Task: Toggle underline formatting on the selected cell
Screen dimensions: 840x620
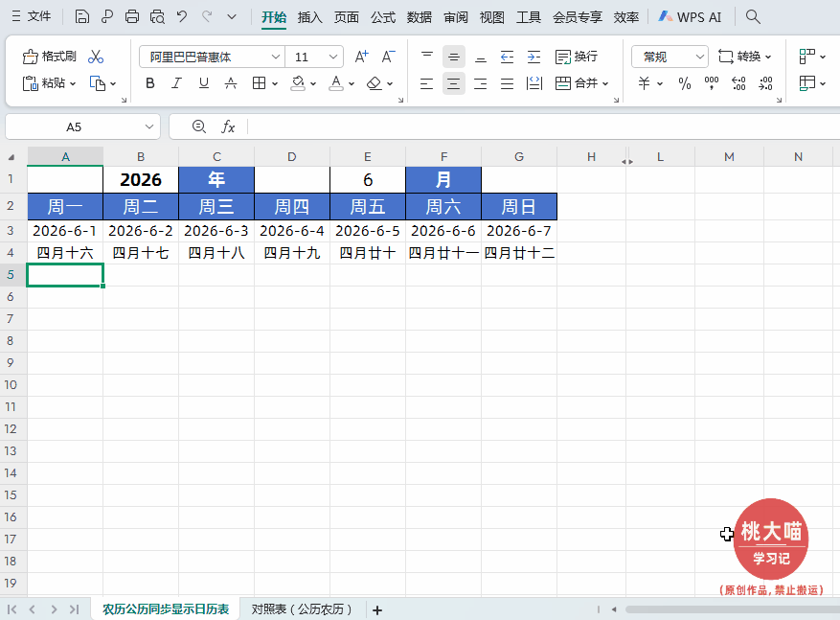Action: tap(203, 84)
